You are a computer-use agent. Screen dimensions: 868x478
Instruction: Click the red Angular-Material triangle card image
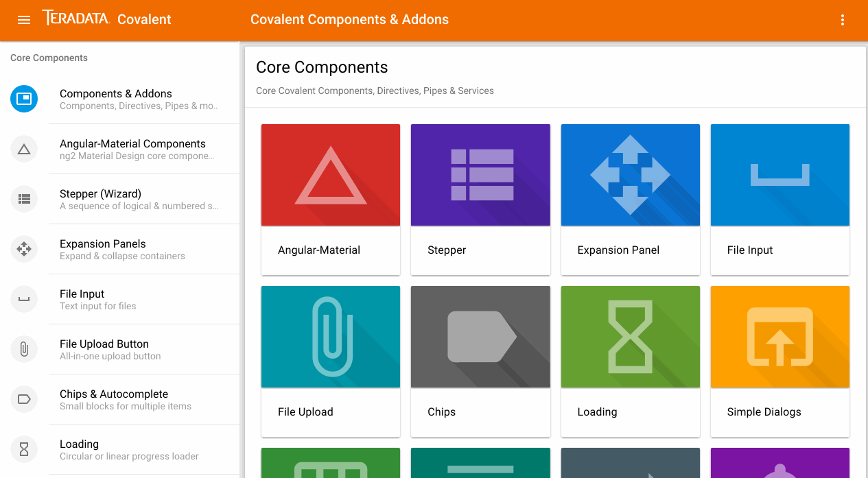(x=331, y=175)
